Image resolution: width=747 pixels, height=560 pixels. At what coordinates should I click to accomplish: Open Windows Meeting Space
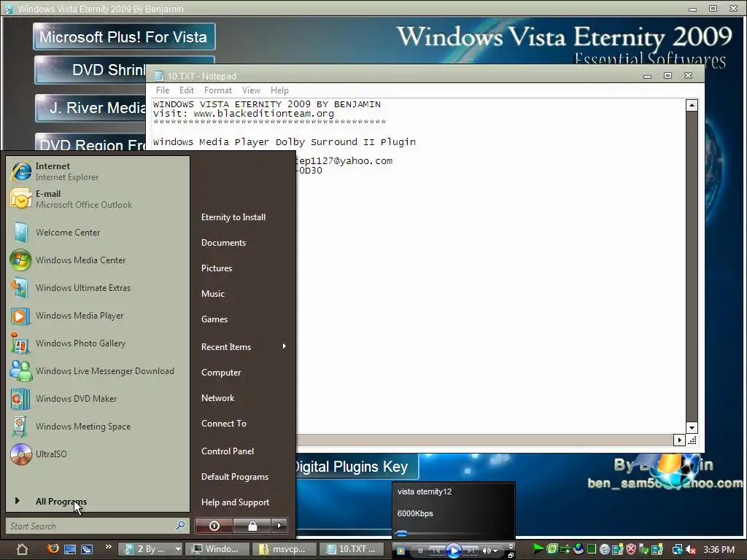[x=98, y=426]
